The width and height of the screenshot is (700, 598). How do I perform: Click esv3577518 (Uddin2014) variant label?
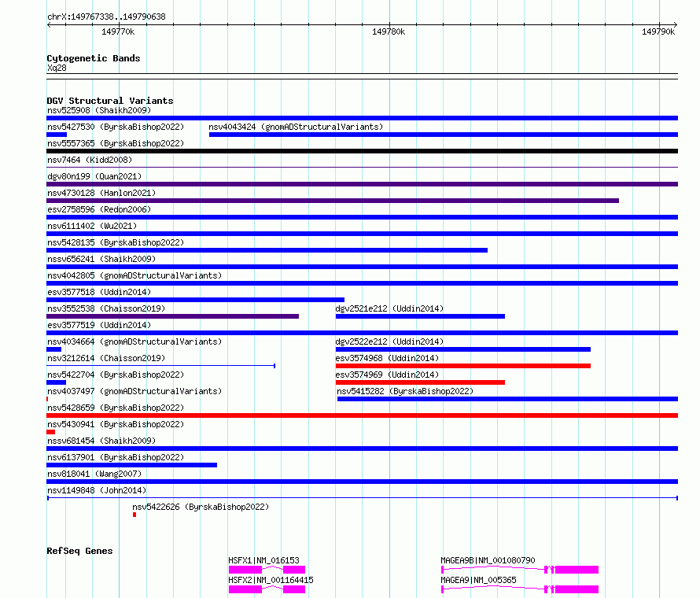point(99,292)
